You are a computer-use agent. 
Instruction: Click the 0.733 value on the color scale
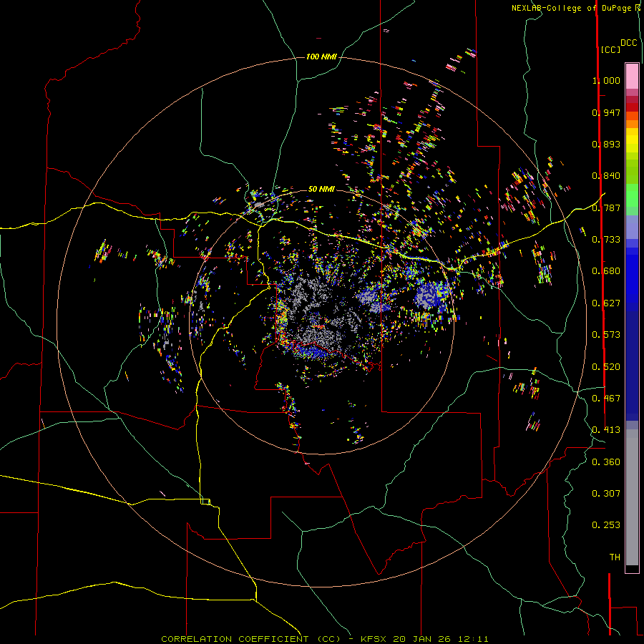pos(606,240)
